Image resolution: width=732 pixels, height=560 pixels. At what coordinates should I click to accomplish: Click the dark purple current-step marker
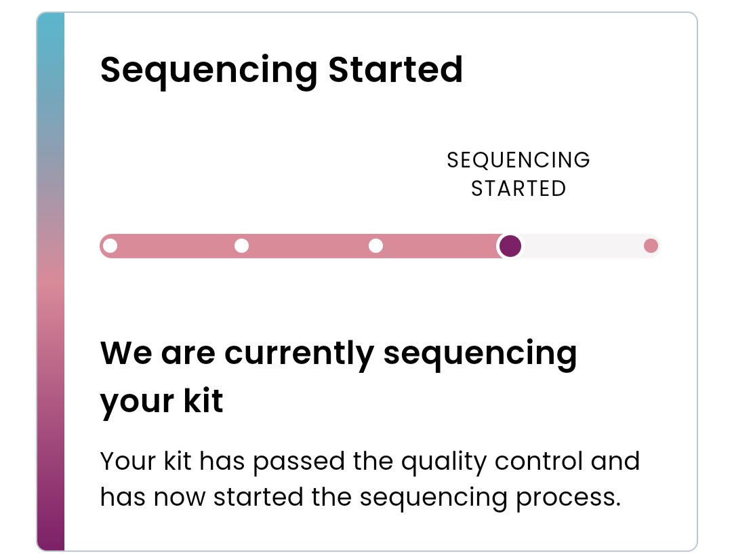pos(510,245)
